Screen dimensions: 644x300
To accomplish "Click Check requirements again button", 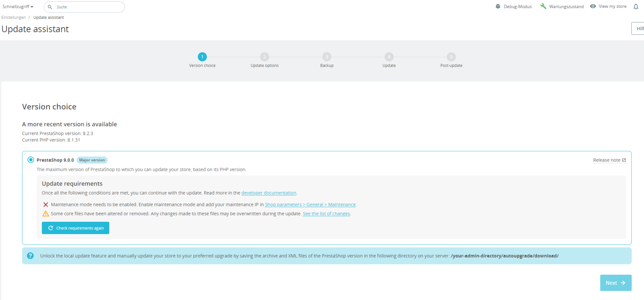I will pos(75,228).
